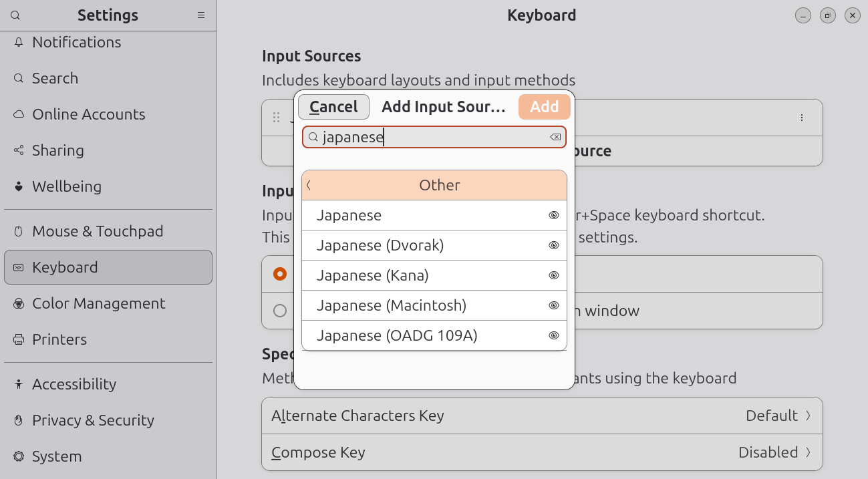Click the Keyboard sidebar icon

coord(19,267)
